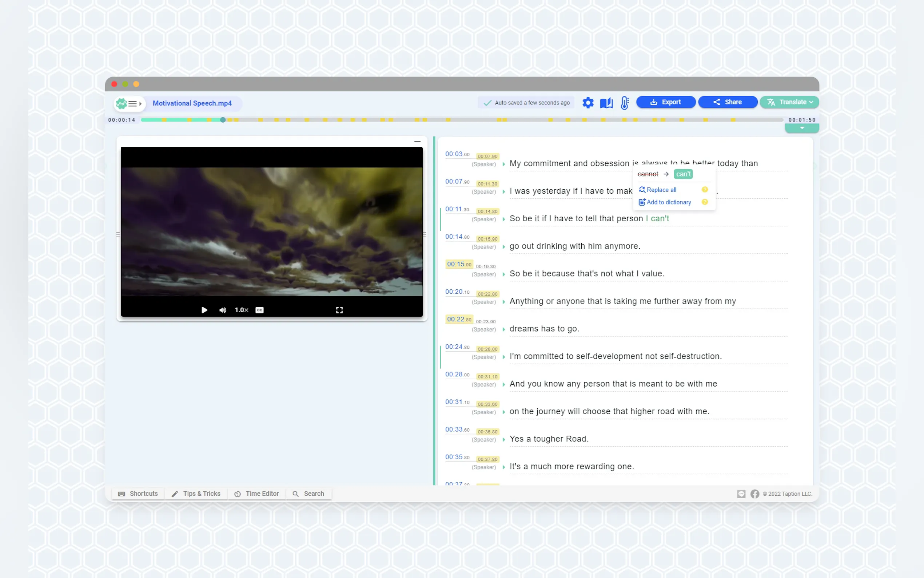Expand the teal arrow under timeline end

tap(802, 128)
